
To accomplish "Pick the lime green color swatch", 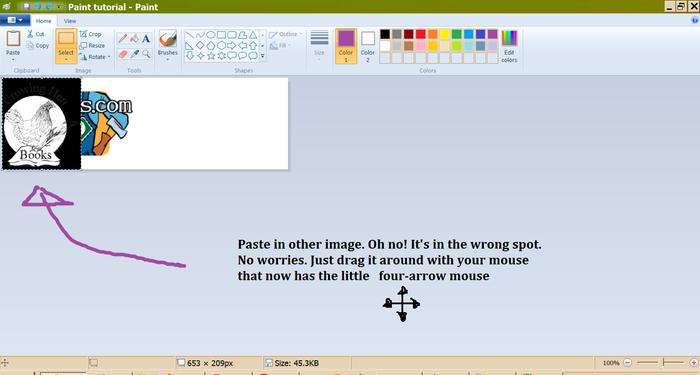I will pos(456,46).
